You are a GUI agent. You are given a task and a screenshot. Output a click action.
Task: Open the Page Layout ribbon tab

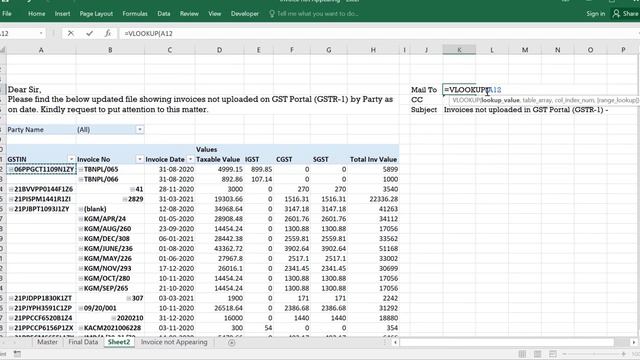pos(96,14)
